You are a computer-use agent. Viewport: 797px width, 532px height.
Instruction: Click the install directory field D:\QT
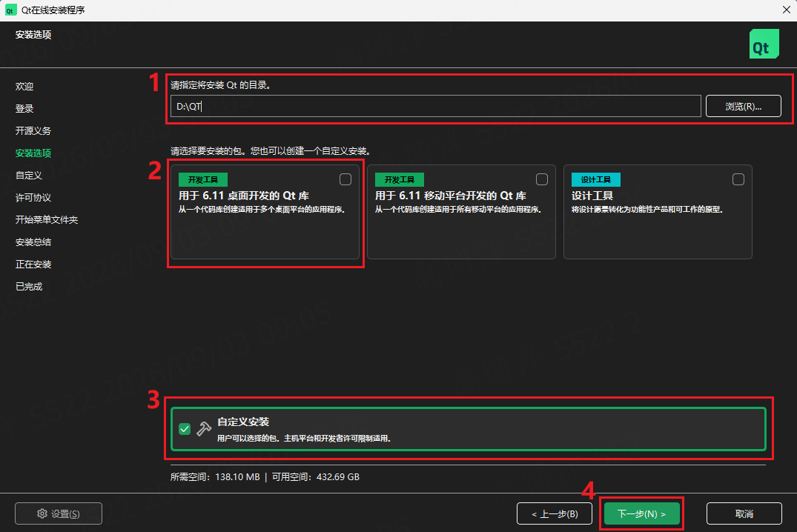tap(436, 106)
